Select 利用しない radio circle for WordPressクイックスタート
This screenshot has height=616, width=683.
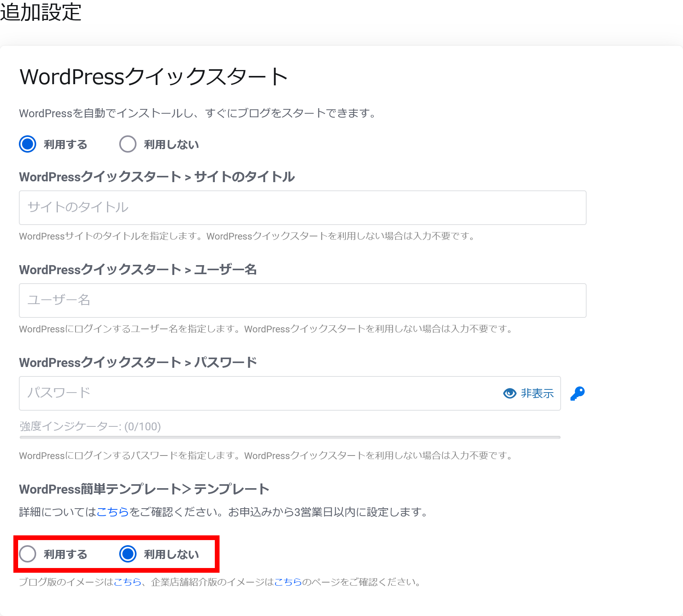pos(128,144)
